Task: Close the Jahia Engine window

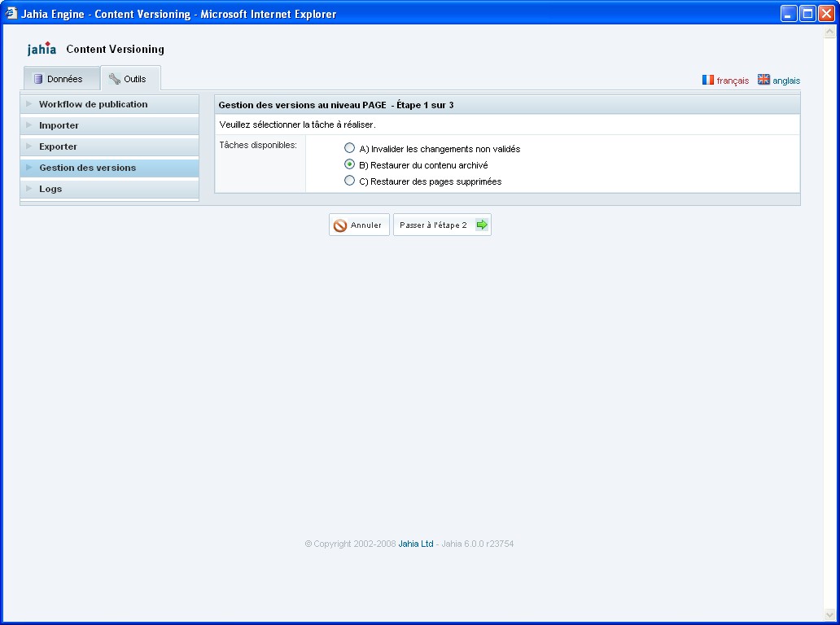Action: (826, 13)
